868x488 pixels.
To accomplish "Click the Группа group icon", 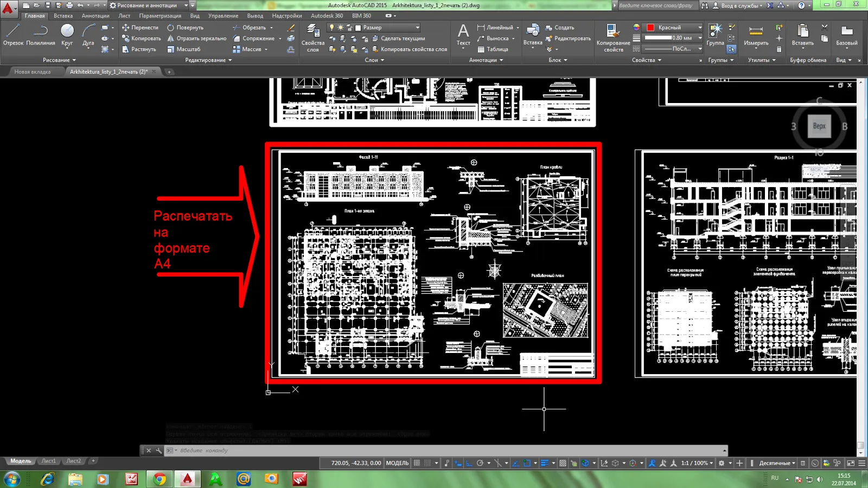I will pos(715,35).
